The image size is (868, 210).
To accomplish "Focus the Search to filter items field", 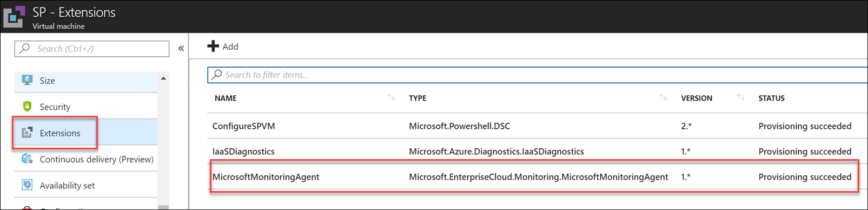I will (538, 75).
